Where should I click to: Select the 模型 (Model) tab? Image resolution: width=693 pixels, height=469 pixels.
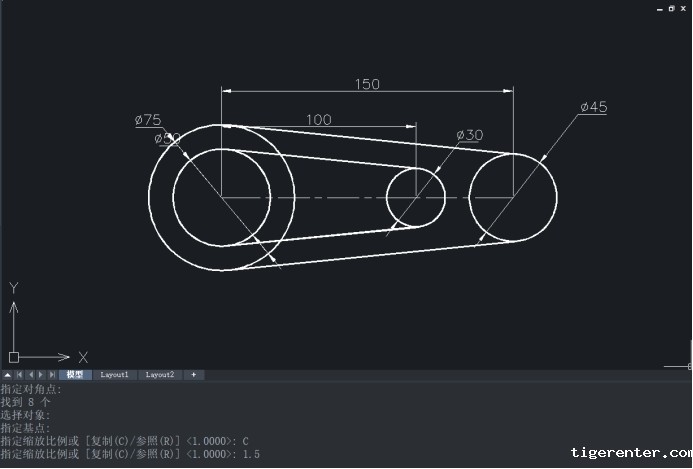75,375
